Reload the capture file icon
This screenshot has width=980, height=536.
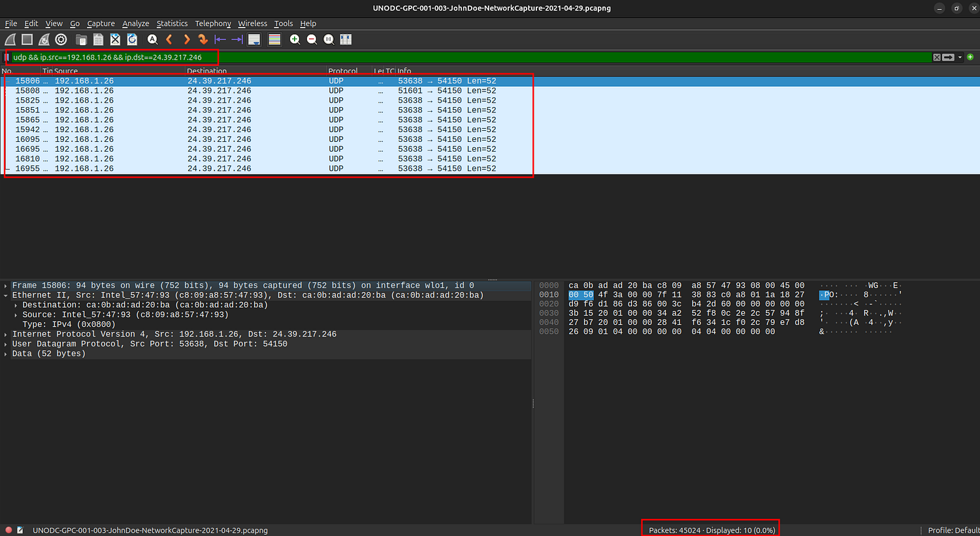(x=132, y=40)
